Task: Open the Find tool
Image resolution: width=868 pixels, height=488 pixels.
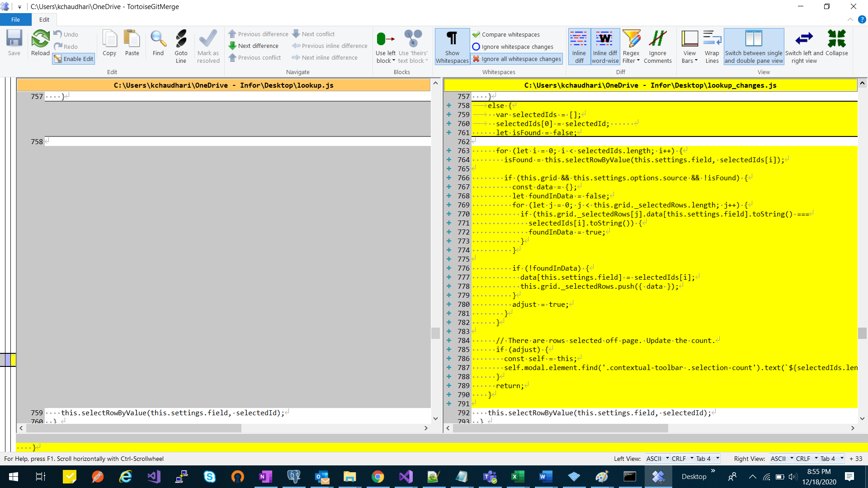Action: pyautogui.click(x=158, y=43)
